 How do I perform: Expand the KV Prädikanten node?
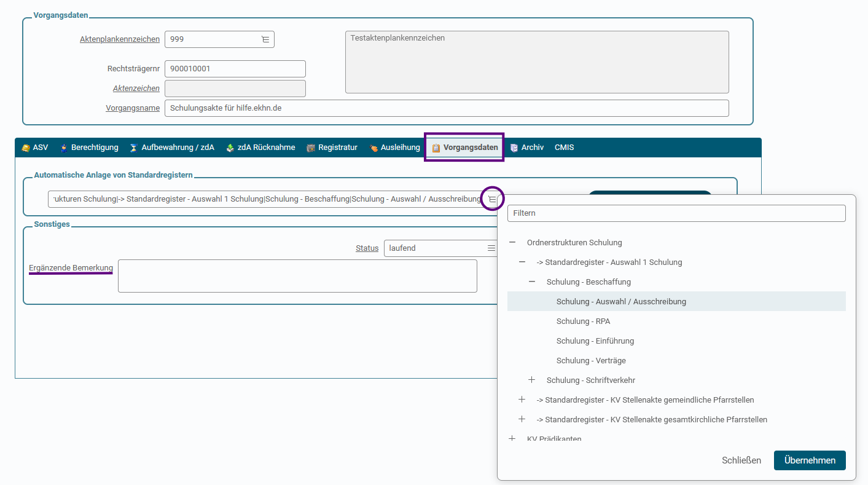click(x=512, y=439)
